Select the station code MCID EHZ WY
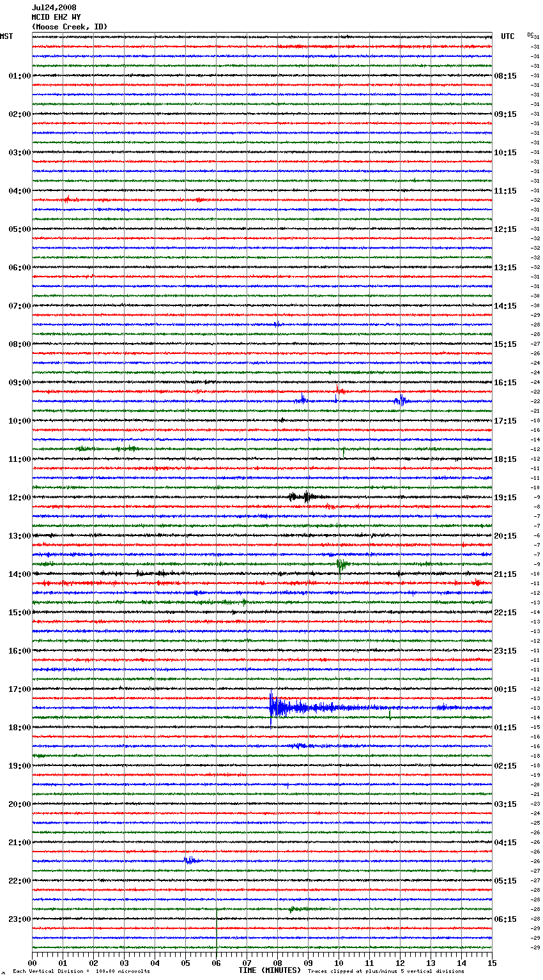The width and height of the screenshot is (543, 980). [x=56, y=17]
